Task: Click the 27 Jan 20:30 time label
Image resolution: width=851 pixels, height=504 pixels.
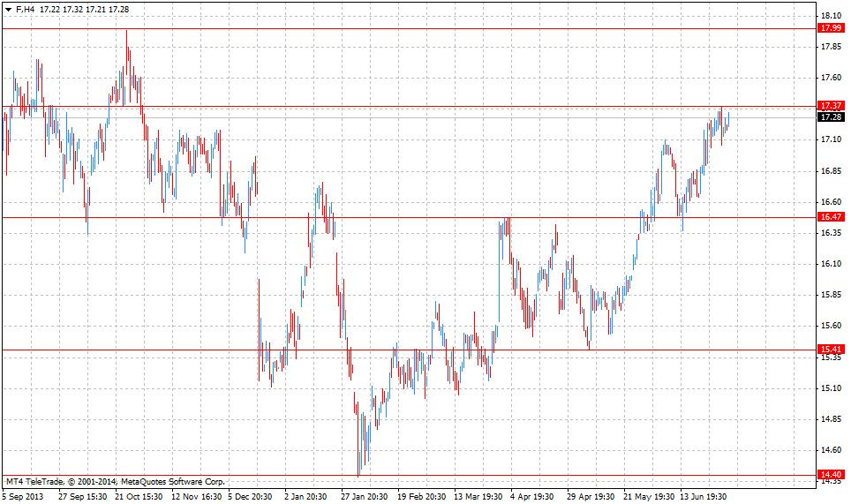Action: (x=365, y=496)
